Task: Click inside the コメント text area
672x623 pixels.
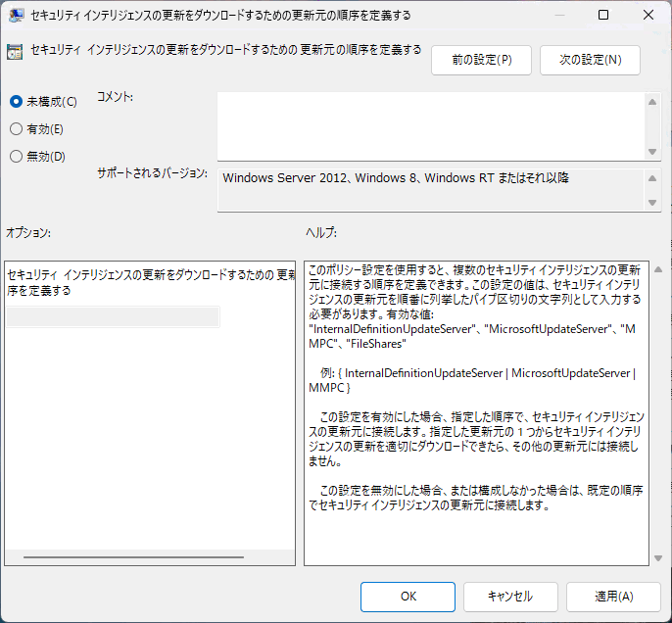Action: [431, 124]
